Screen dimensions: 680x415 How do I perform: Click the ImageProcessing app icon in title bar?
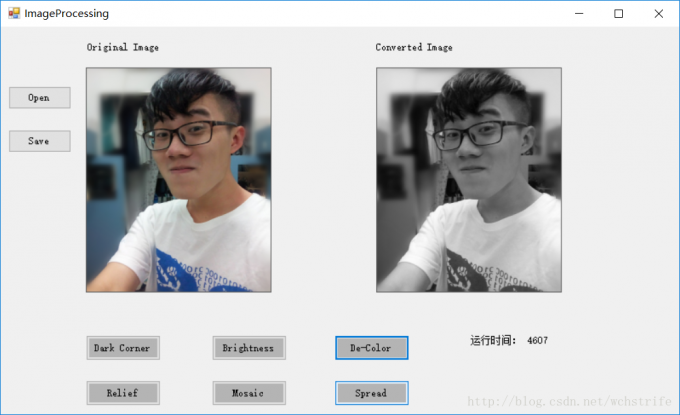pyautogui.click(x=14, y=13)
